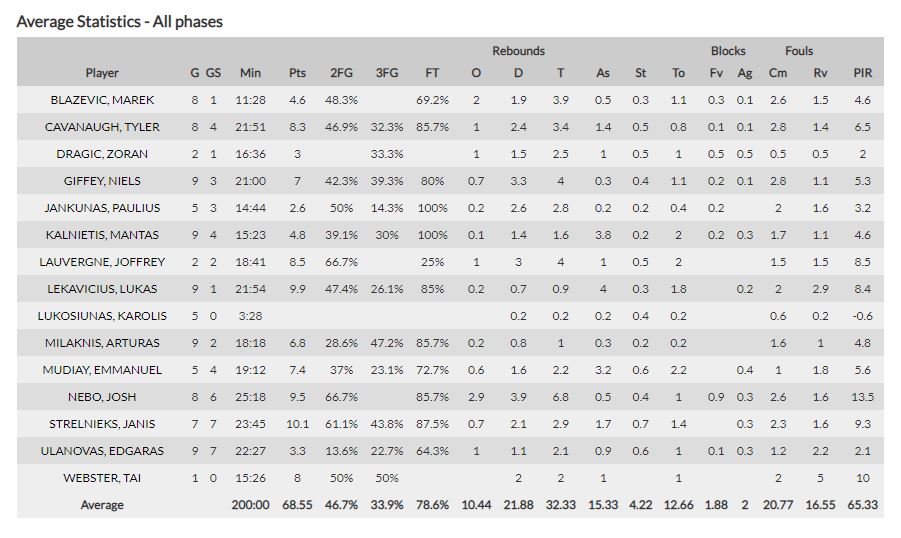Open LEKAVICIUS, LUKAS player entry
This screenshot has width=901, height=538.
[x=102, y=289]
